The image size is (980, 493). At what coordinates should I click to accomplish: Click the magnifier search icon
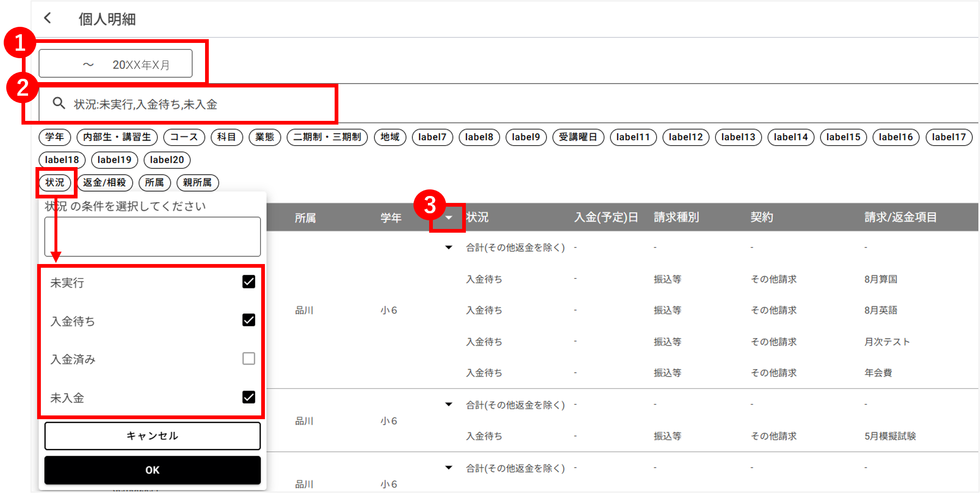click(59, 104)
